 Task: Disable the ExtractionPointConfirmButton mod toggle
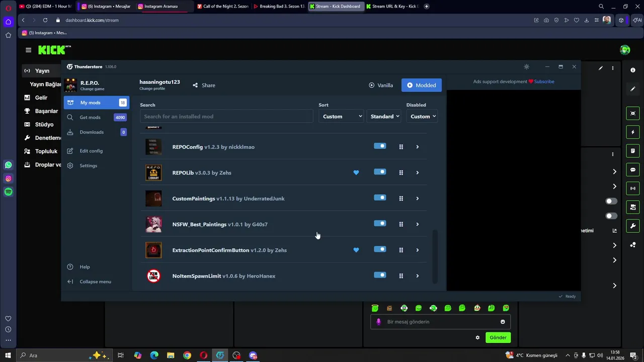[x=380, y=249]
